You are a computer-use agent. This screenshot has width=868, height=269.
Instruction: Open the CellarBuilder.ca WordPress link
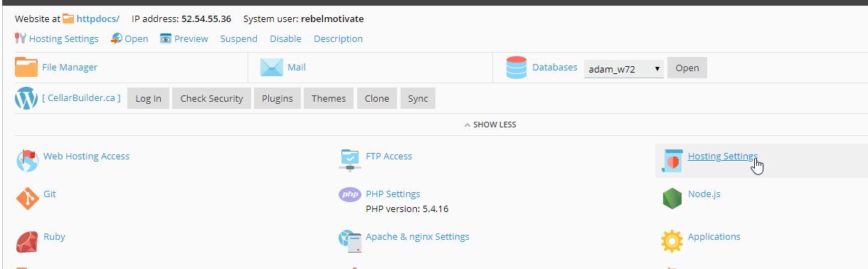tap(81, 98)
